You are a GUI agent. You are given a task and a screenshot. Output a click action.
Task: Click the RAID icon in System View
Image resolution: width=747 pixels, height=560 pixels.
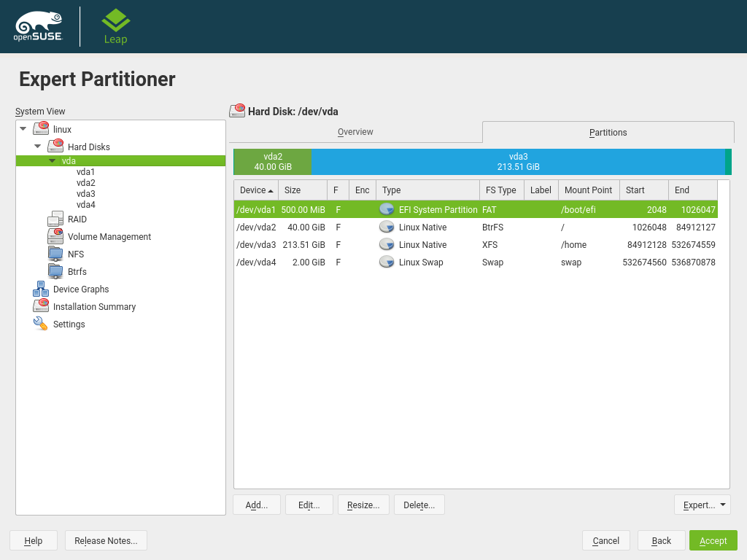tap(55, 219)
